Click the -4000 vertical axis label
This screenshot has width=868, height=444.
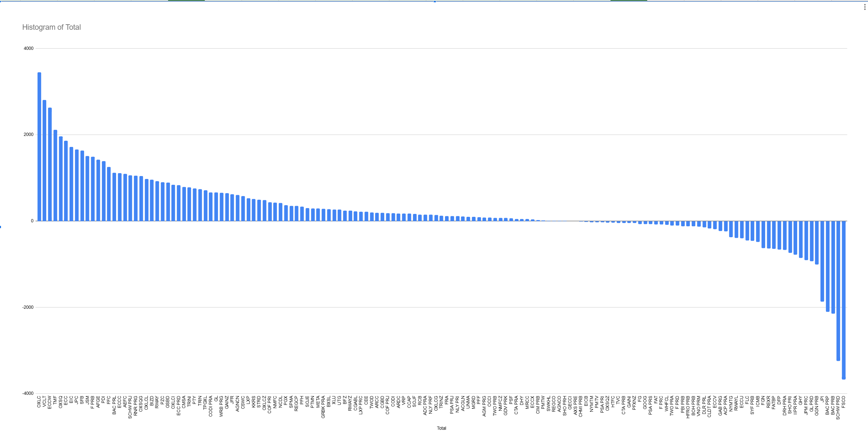click(28, 394)
